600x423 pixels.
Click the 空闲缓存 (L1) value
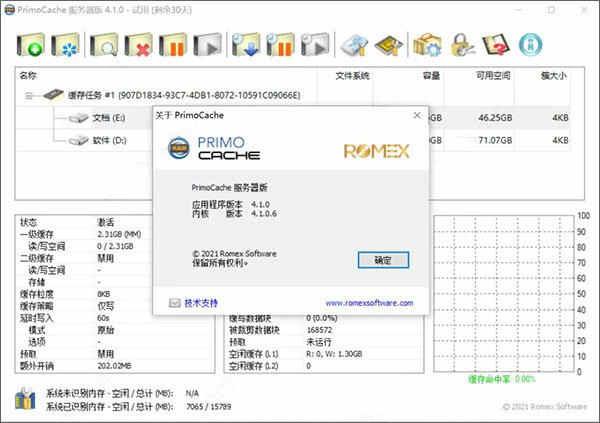coord(334,354)
